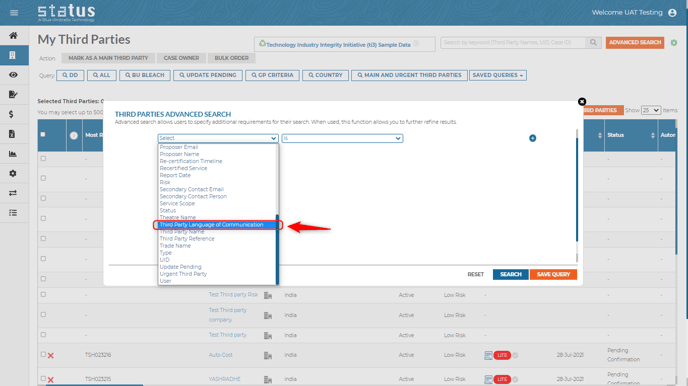The height and width of the screenshot is (386, 688).
Task: Open the transfer arrows sidebar icon
Action: [13, 193]
